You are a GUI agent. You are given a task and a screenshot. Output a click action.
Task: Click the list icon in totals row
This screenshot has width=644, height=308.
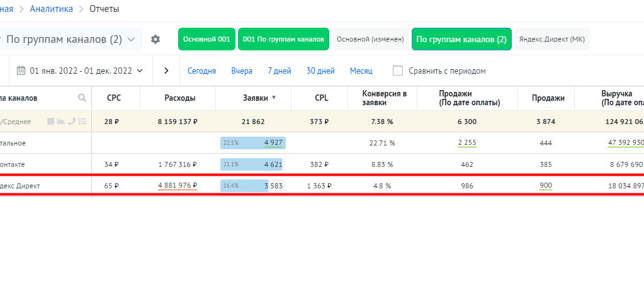82,122
